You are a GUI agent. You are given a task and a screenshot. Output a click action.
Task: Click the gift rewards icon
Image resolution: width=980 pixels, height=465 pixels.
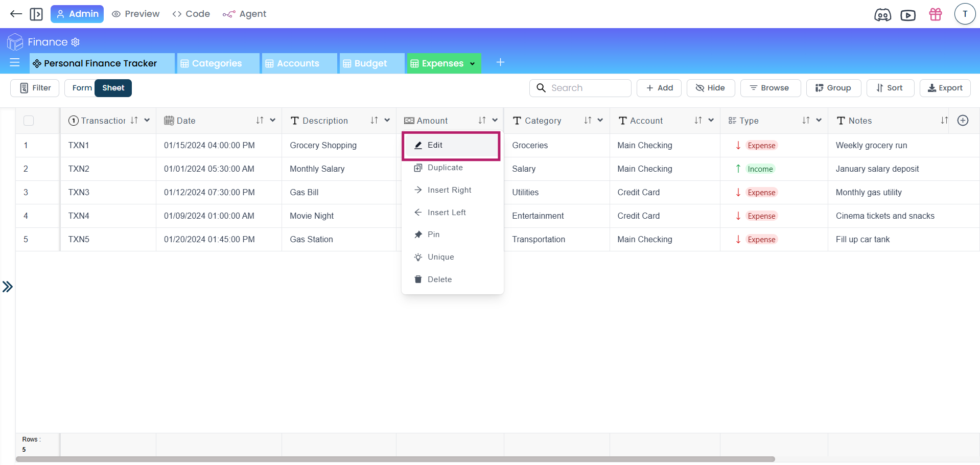point(936,14)
